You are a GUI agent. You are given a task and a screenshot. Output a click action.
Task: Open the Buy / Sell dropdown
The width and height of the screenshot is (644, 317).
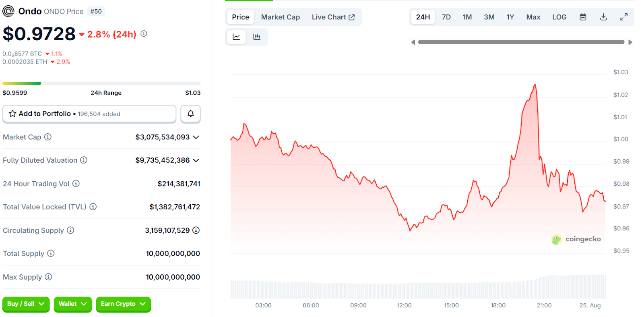(26, 304)
